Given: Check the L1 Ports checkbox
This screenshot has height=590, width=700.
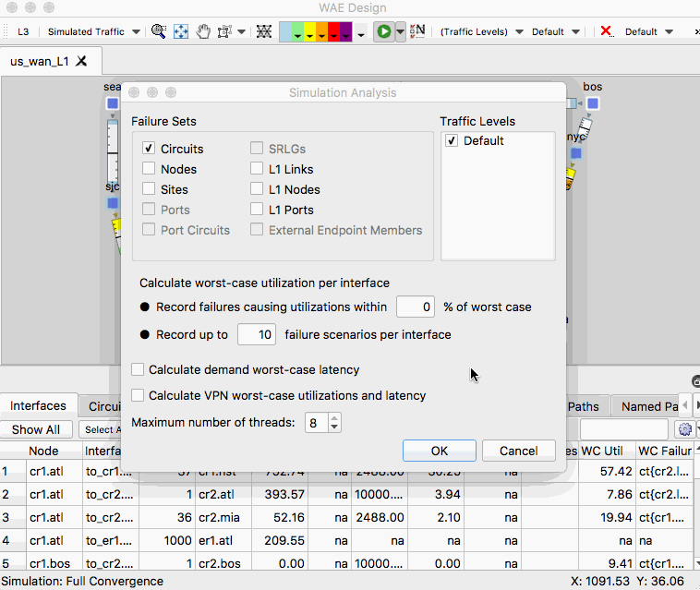Looking at the screenshot, I should pyautogui.click(x=257, y=209).
